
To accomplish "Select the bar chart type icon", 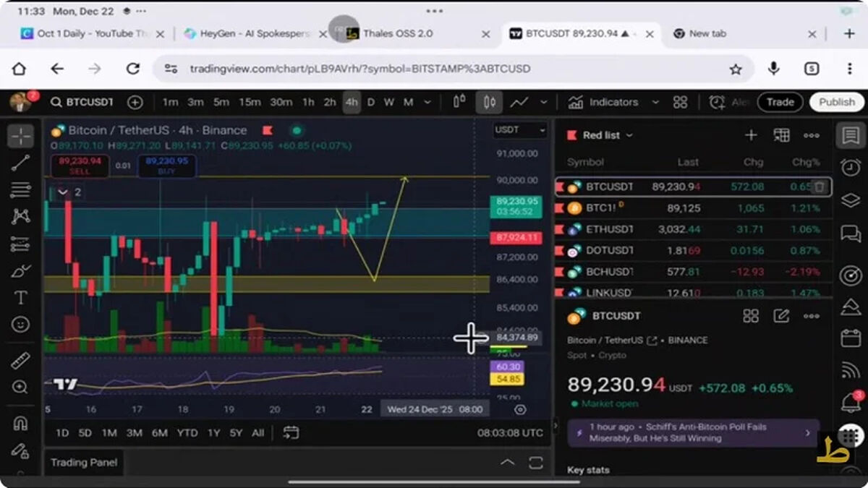I will [459, 102].
